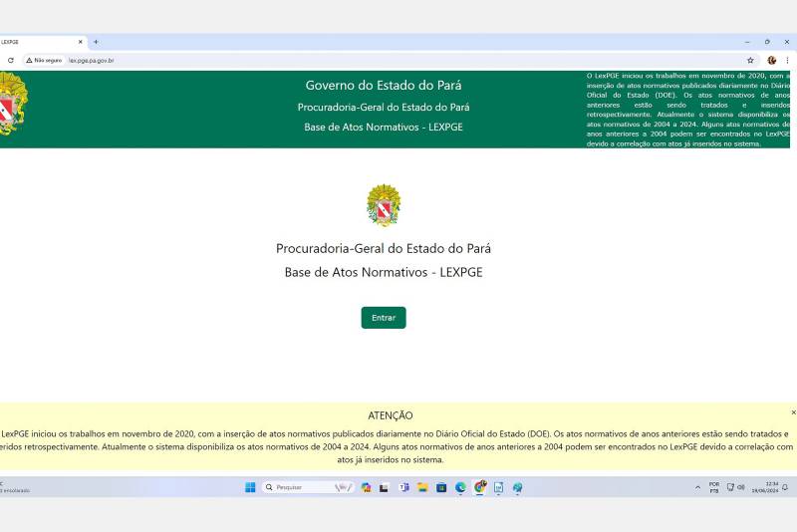797x532 pixels.
Task: Open File Explorer from the taskbar
Action: pos(422,487)
